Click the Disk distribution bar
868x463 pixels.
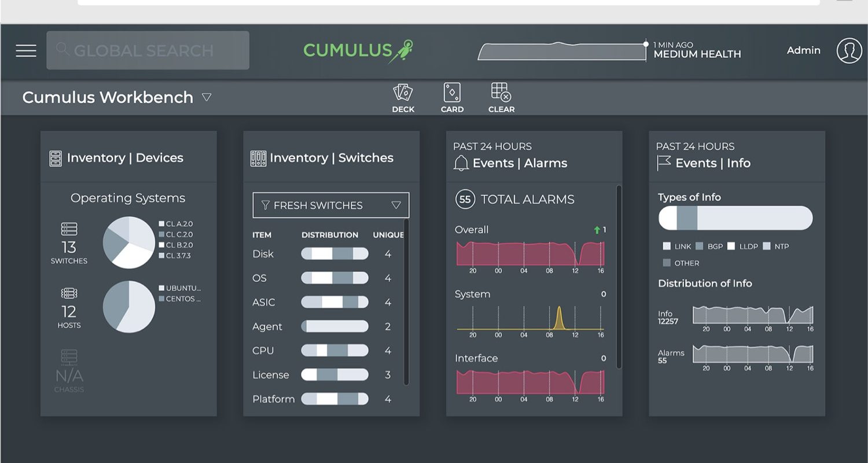(x=335, y=253)
